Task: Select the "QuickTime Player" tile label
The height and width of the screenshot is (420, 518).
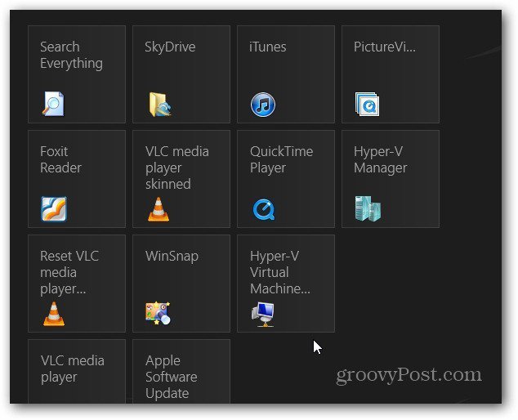Action: [281, 159]
